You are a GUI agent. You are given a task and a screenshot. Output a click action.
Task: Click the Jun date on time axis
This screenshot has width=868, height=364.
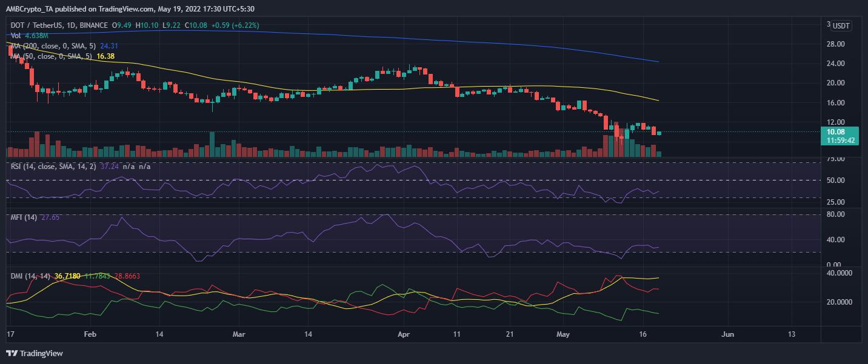(729, 334)
